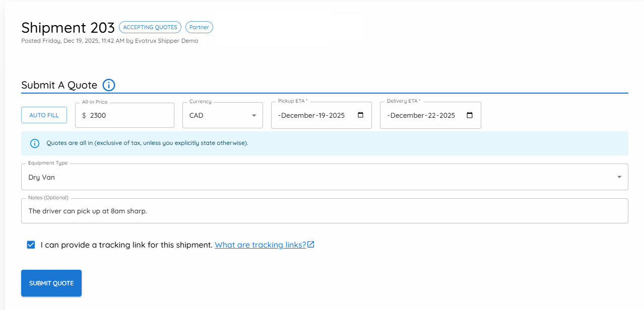
Task: Click the info icon in the tax notice banner
Action: [35, 143]
